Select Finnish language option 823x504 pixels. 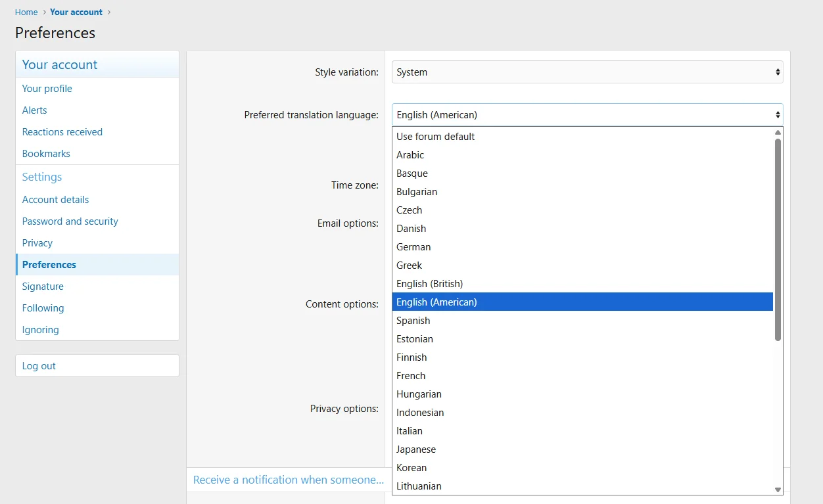[x=582, y=357]
